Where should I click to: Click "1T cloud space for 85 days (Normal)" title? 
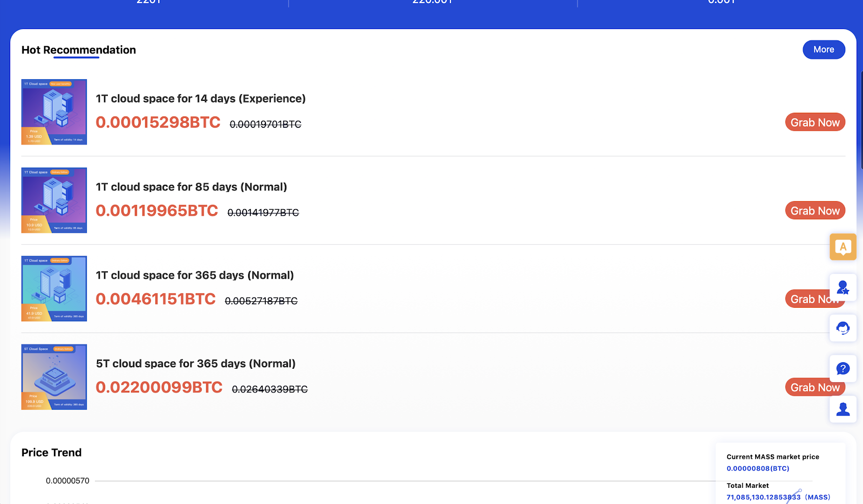click(191, 187)
